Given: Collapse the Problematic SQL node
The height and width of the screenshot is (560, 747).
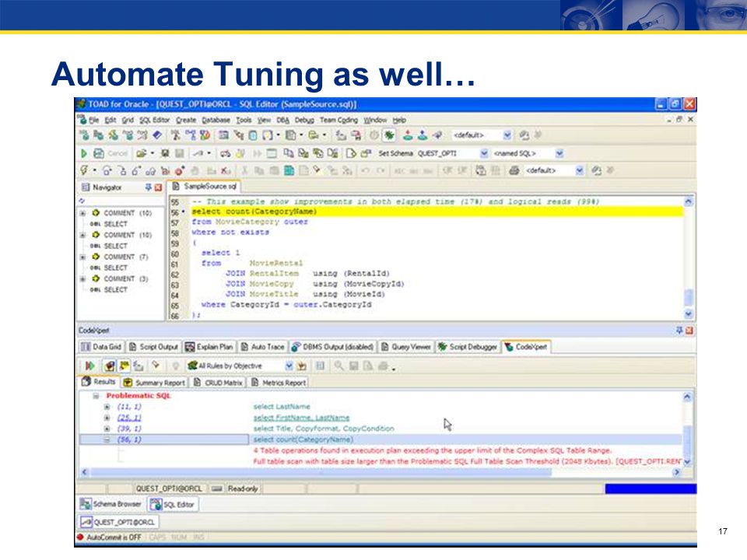Looking at the screenshot, I should (x=96, y=396).
